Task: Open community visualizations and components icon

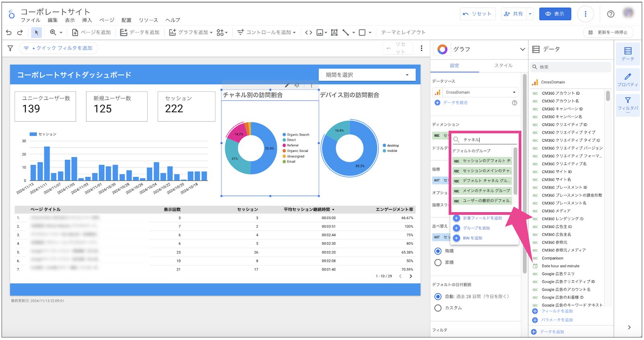Action: (220, 33)
